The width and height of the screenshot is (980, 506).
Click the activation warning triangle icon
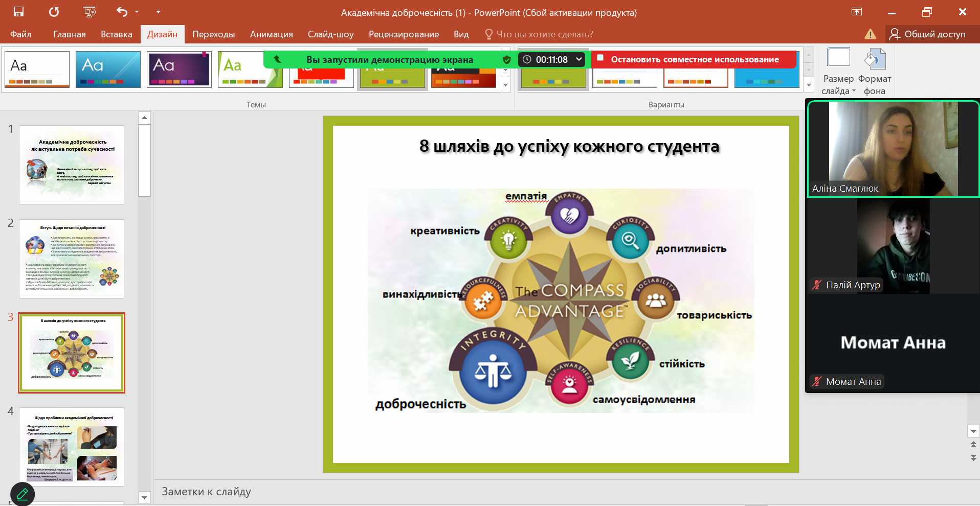tap(870, 34)
